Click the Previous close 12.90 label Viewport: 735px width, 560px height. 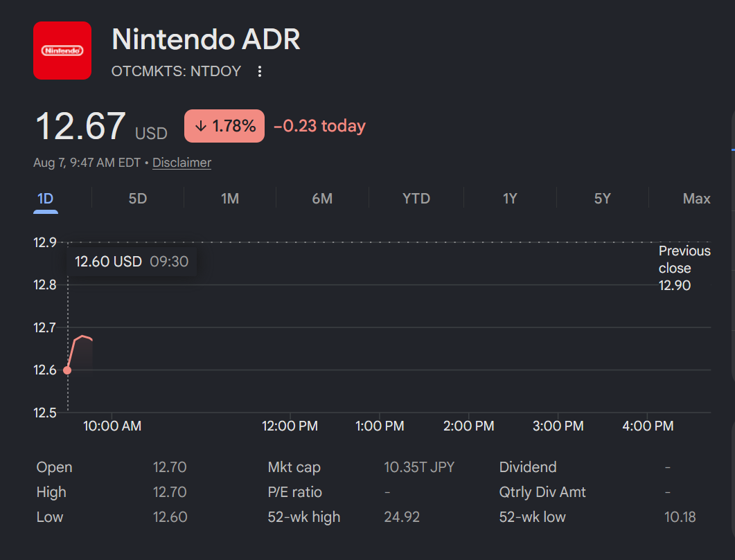point(684,268)
